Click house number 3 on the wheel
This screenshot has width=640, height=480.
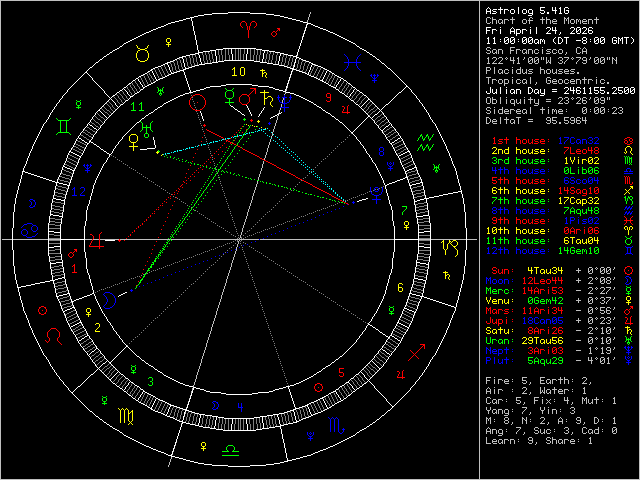(x=151, y=382)
